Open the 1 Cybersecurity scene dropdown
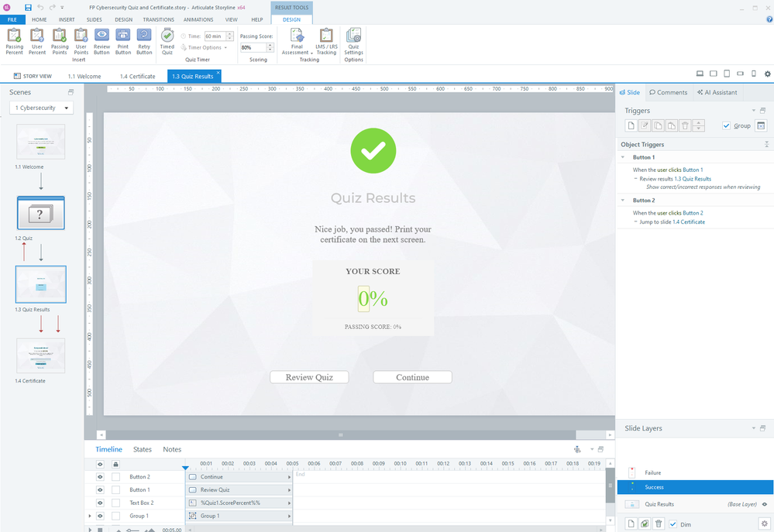Screen dimensions: 774x532 pos(43,108)
